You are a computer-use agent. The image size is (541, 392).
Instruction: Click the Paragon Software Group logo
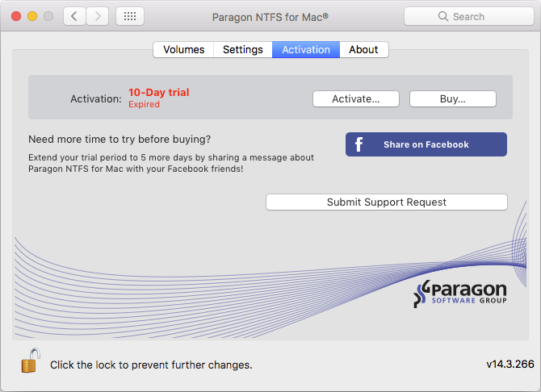(x=460, y=294)
